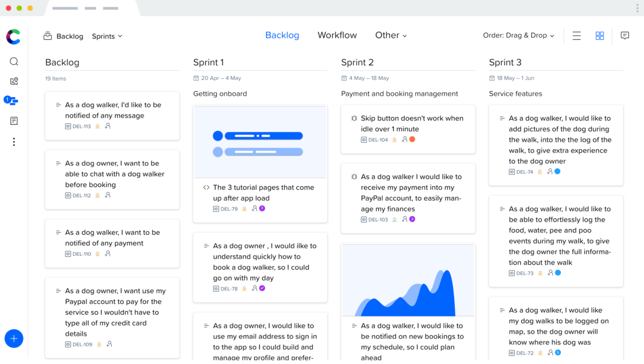This screenshot has height=364, width=644.
Task: Click the app logo in the sidebar
Action: [x=13, y=37]
